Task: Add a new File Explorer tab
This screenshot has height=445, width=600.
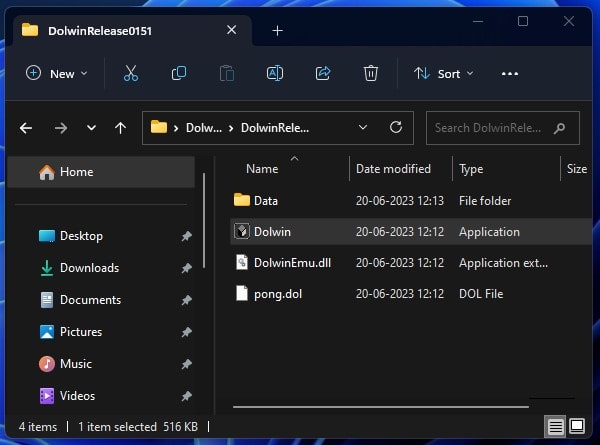Action: (x=277, y=31)
